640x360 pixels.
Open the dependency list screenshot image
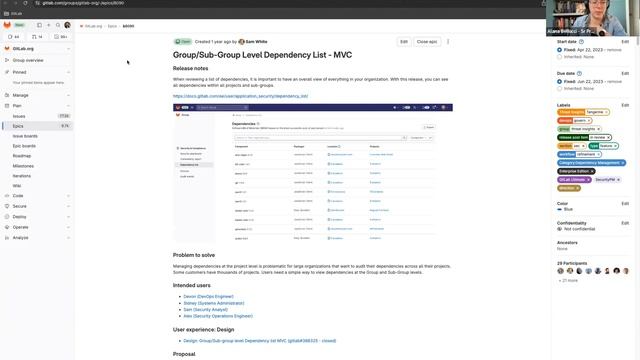tap(313, 173)
